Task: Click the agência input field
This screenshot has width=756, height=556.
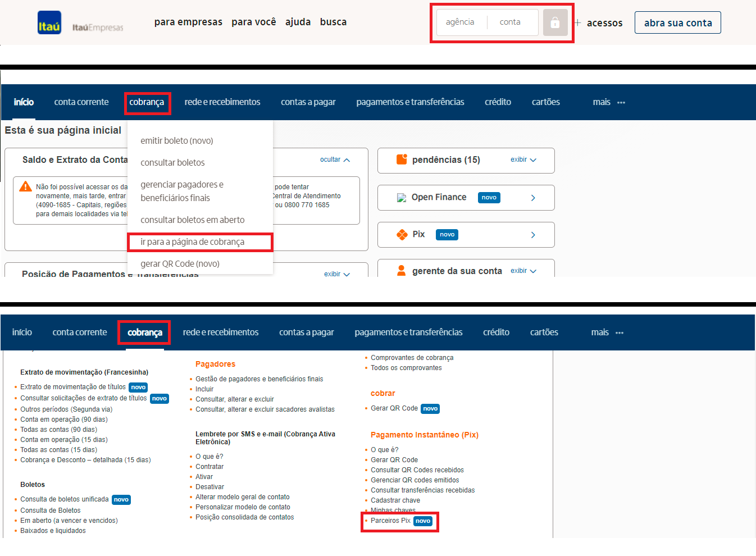Action: pos(460,22)
